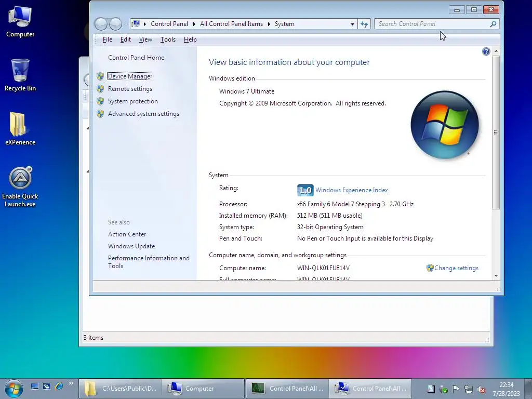The image size is (532, 399).
Task: Click shield icon beside System protection
Action: tap(100, 101)
